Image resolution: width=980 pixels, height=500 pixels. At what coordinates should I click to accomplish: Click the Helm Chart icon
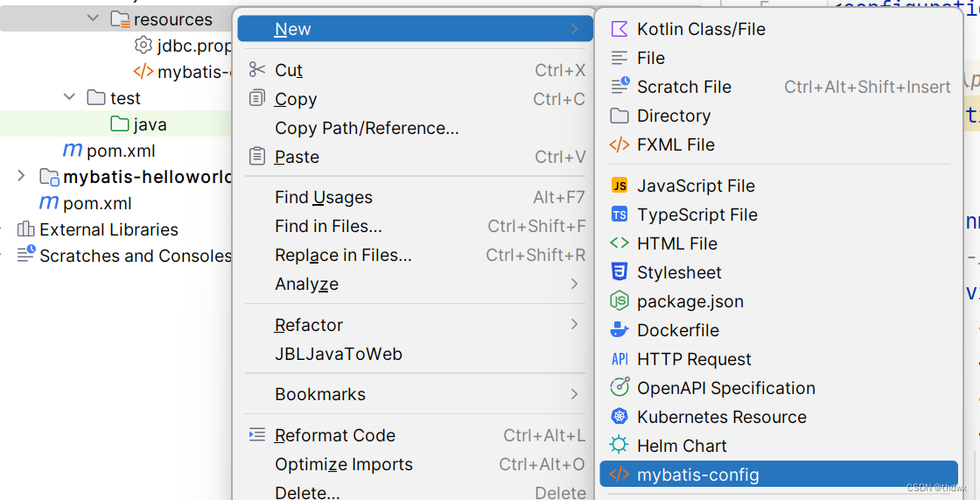pos(619,446)
